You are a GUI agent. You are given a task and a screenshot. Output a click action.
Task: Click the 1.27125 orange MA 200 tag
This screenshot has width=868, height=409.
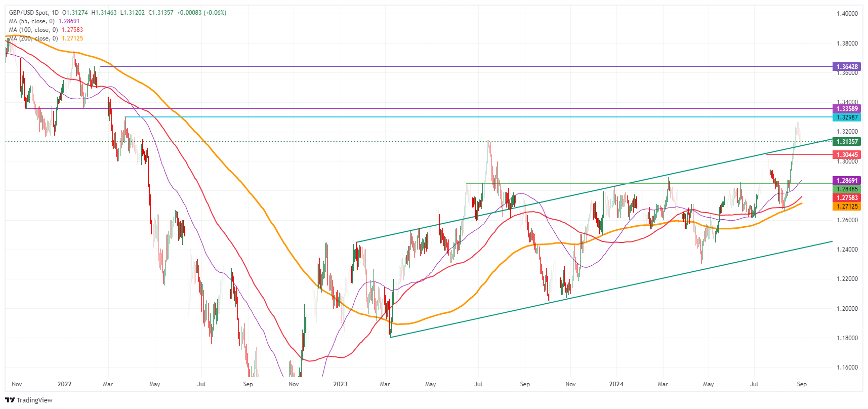846,207
